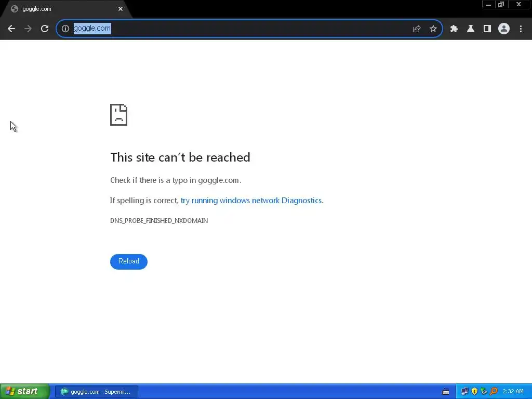Viewport: 532px width, 399px height.
Task: Open the yellow security shield tray icon
Action: click(x=474, y=392)
